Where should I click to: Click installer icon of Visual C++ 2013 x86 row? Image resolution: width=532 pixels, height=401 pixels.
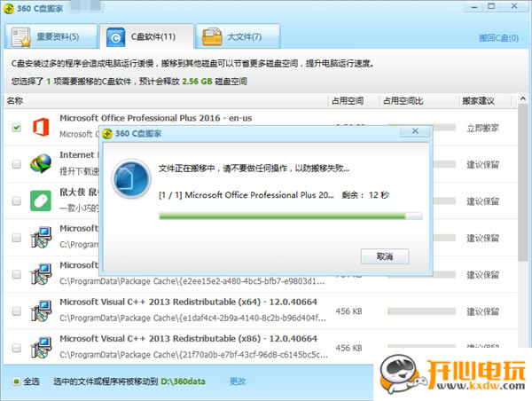click(x=41, y=347)
